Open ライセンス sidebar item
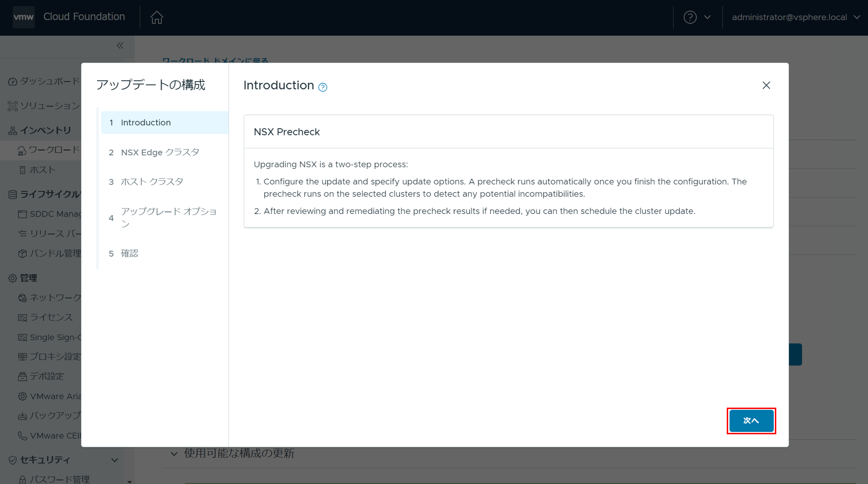Screen dimensions: 868x484 [x=45, y=317]
